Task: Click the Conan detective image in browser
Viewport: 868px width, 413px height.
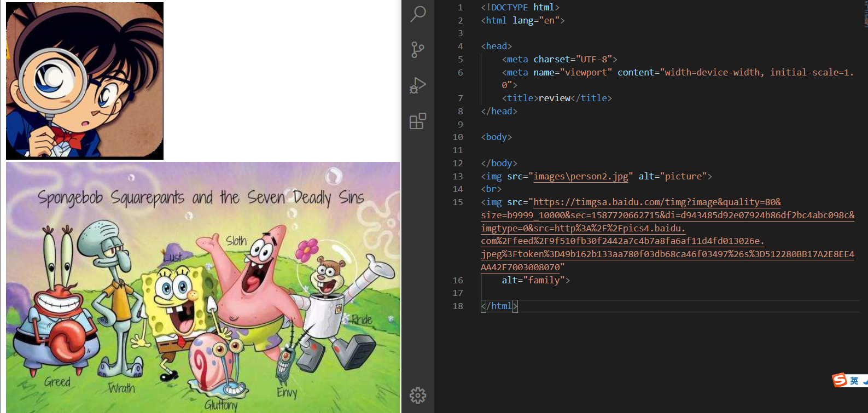Action: pos(85,81)
